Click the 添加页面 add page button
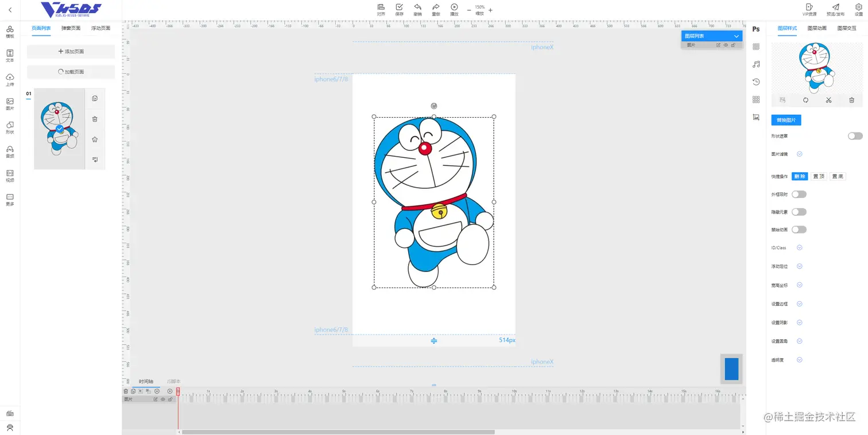The height and width of the screenshot is (435, 868). (71, 52)
